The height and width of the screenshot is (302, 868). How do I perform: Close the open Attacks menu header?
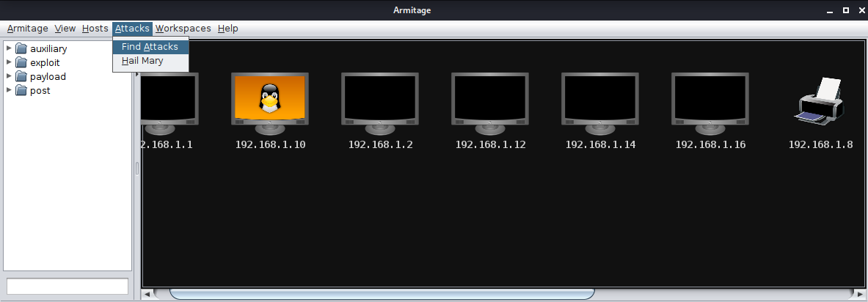point(132,28)
